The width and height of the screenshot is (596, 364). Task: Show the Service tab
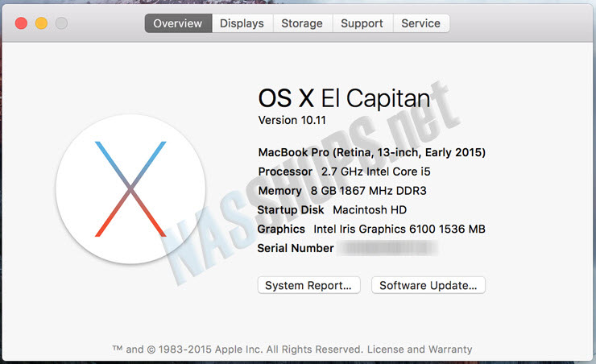tap(421, 23)
